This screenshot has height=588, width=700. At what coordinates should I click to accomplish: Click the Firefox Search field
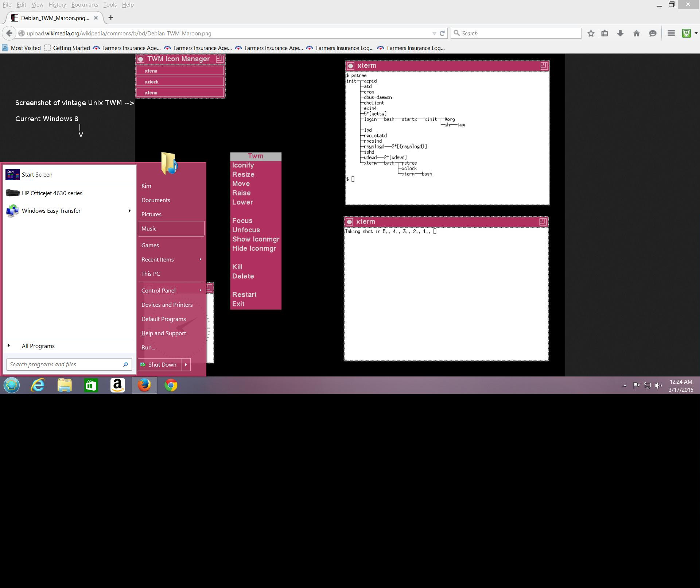pos(516,33)
